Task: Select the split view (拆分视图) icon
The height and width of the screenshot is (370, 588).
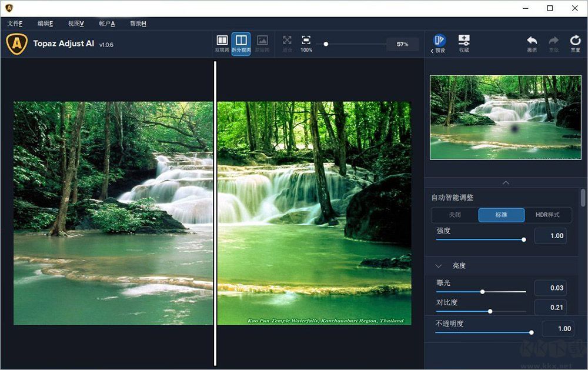Action: point(241,42)
